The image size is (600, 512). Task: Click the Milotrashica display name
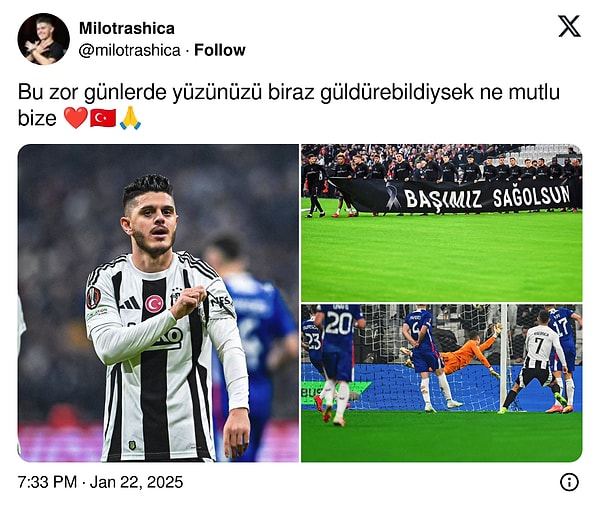pyautogui.click(x=127, y=28)
